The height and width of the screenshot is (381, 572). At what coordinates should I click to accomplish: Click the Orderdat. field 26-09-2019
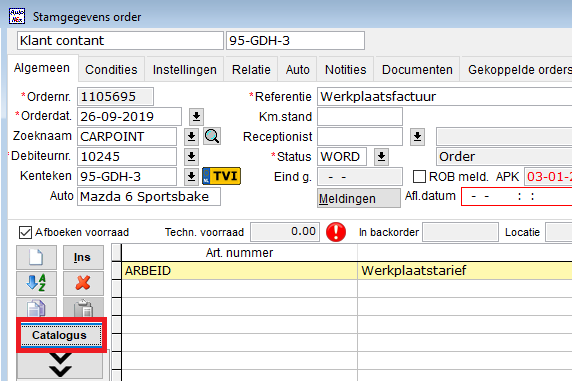pyautogui.click(x=129, y=117)
